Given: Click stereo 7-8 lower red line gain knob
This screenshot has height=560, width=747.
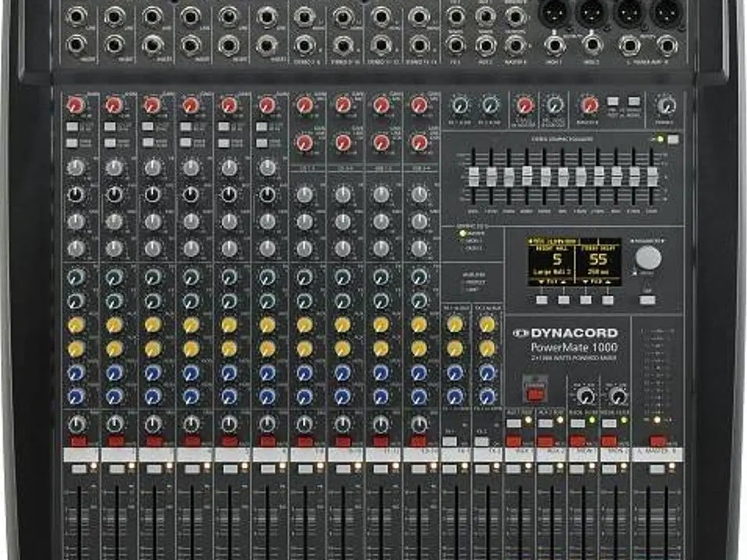Looking at the screenshot, I should (x=305, y=142).
